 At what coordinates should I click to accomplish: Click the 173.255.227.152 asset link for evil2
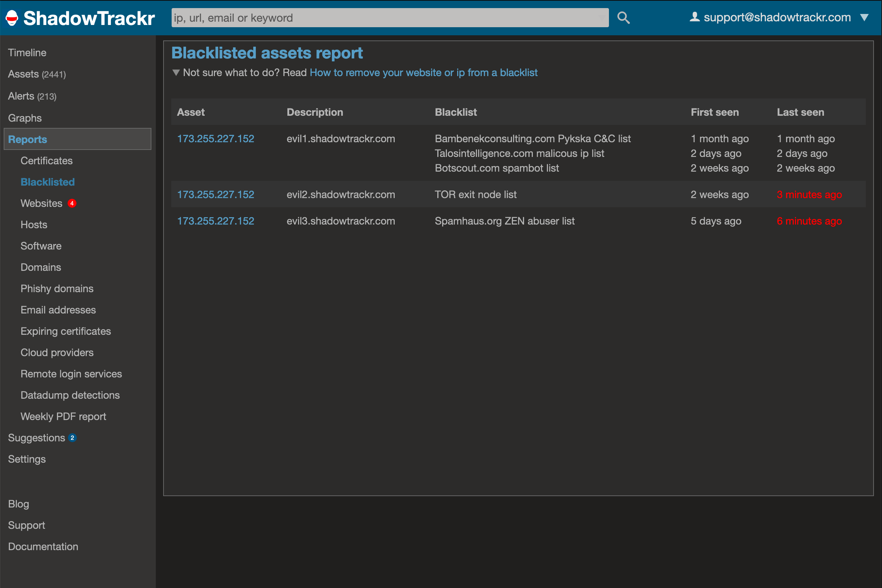click(216, 194)
